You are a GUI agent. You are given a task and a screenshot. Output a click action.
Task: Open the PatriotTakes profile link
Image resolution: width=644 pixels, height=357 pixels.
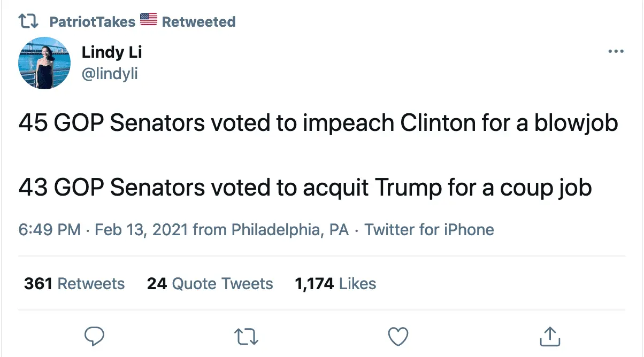click(91, 22)
